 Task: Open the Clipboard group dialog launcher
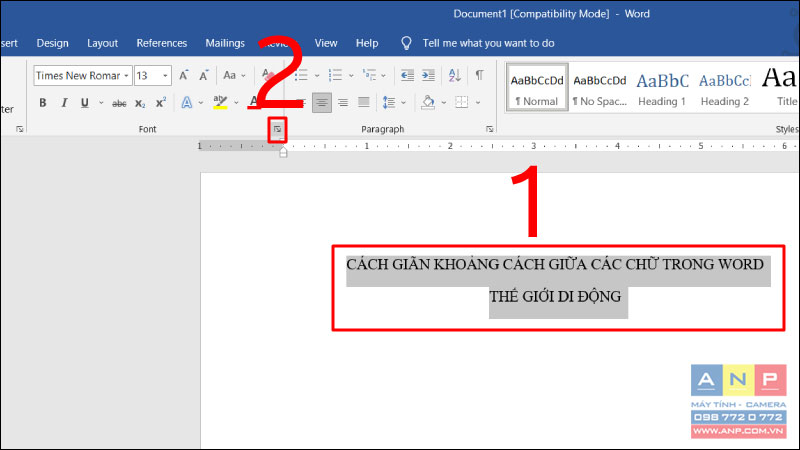(x=19, y=130)
